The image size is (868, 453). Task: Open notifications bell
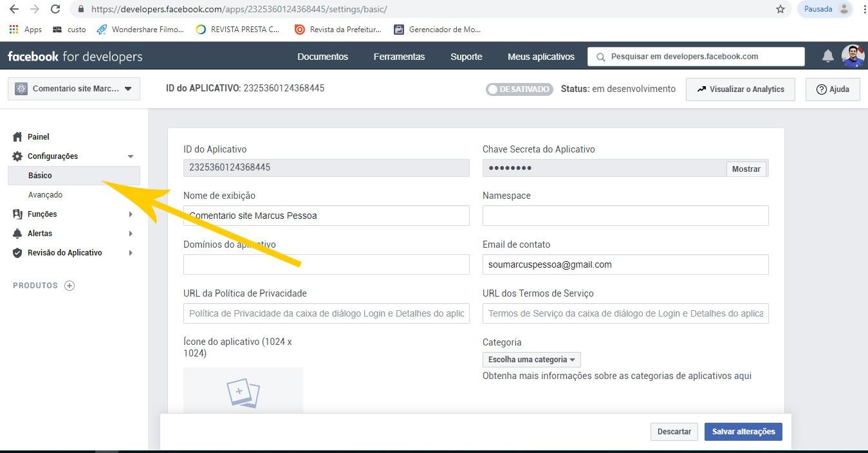[828, 57]
